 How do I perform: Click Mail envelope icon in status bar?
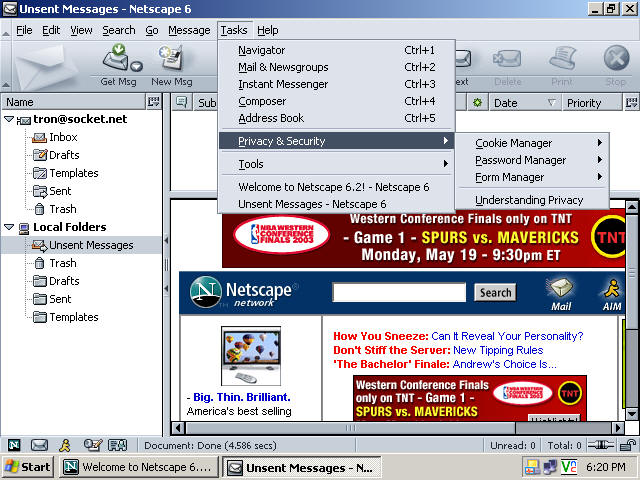point(40,445)
